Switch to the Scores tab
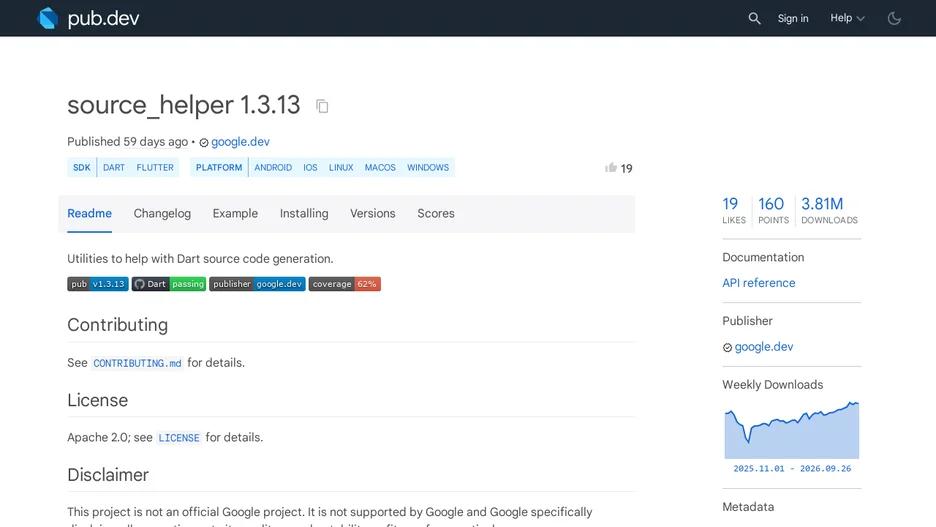Viewport: 936px width, 527px height. (x=436, y=214)
